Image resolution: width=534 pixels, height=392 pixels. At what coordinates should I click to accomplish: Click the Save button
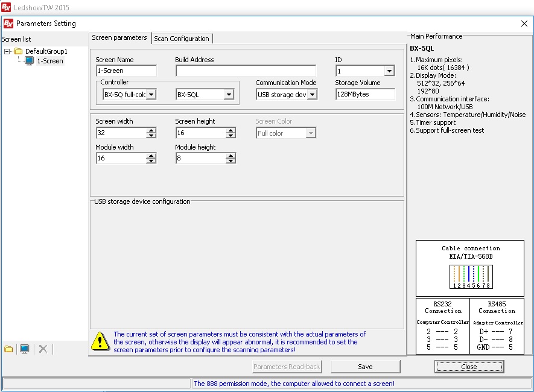coord(365,367)
